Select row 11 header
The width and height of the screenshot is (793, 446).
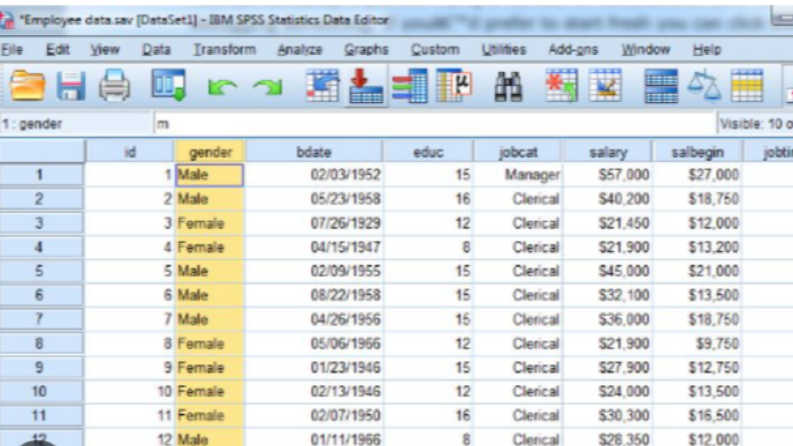click(41, 416)
